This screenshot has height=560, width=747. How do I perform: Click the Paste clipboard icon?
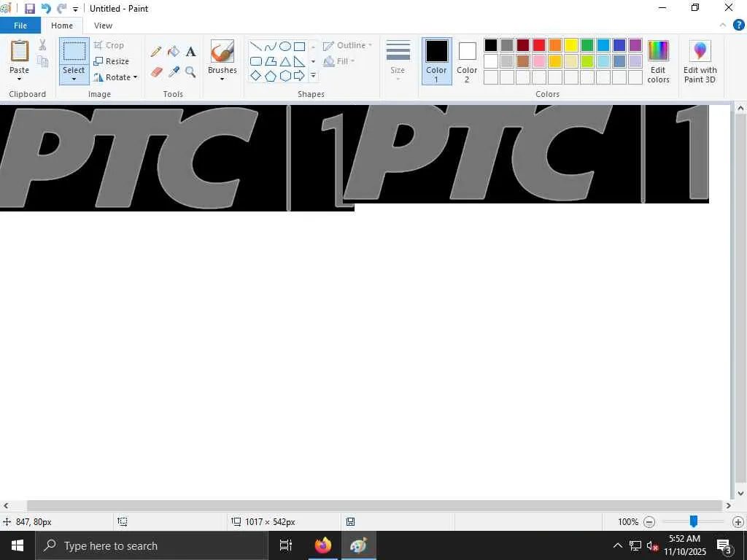20,52
